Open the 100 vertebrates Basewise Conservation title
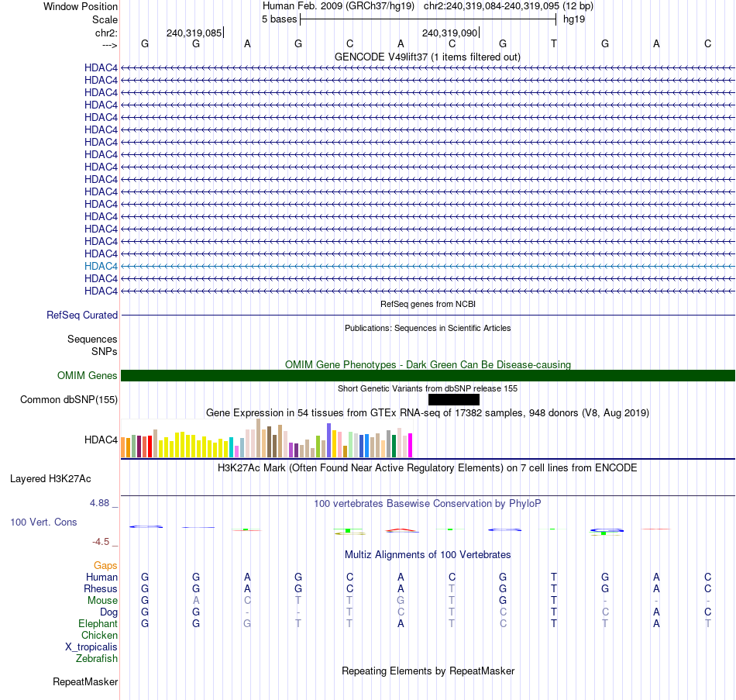The width and height of the screenshot is (736, 700). [428, 504]
